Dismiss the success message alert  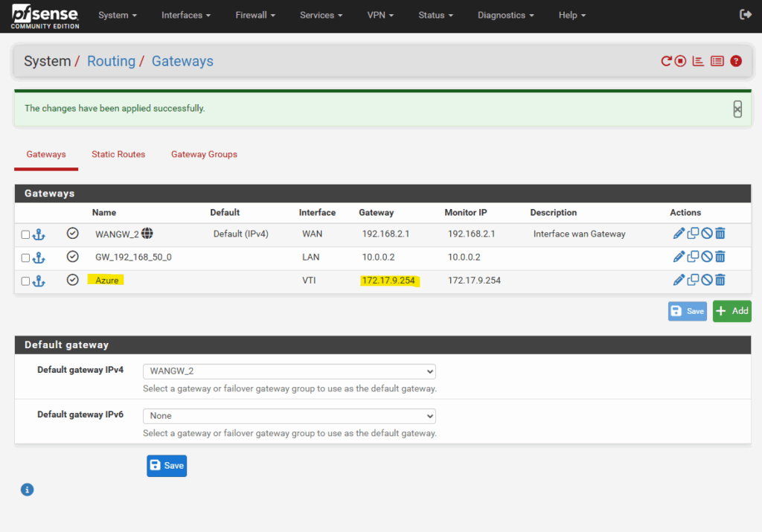737,109
